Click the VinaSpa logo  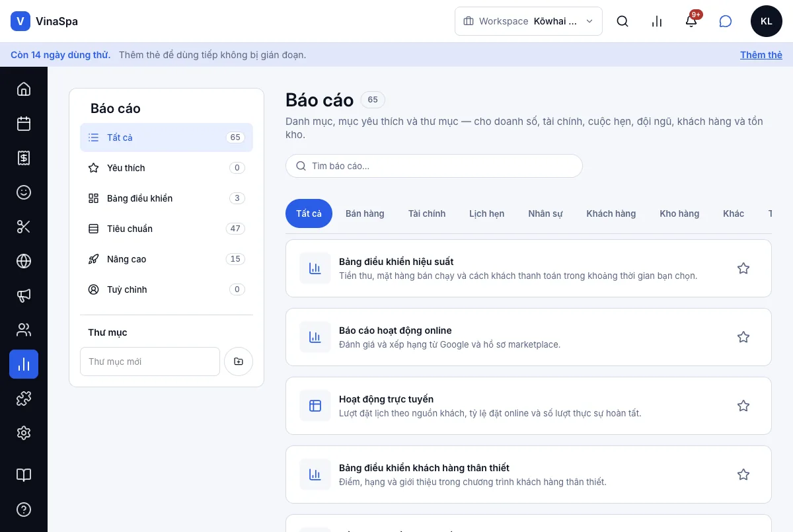[44, 21]
